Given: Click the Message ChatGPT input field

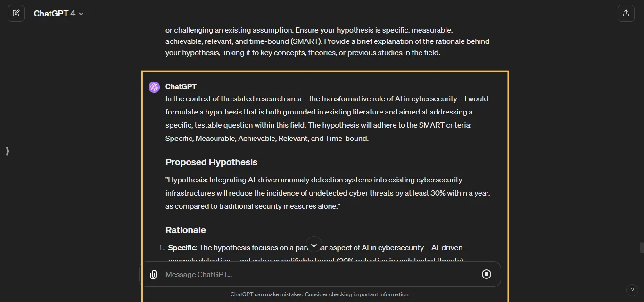Looking at the screenshot, I should click(x=283, y=274).
